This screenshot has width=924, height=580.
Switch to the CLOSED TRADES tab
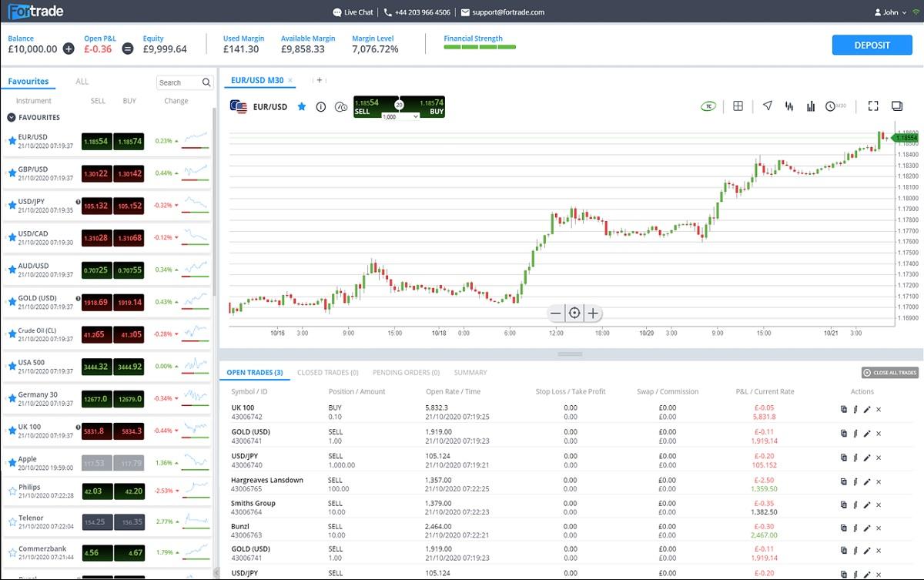click(328, 372)
